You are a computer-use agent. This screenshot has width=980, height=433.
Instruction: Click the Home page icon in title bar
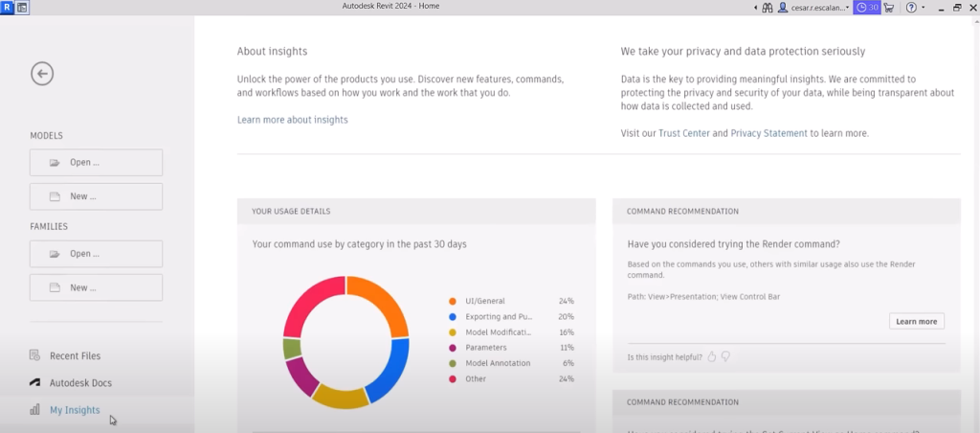tap(22, 8)
